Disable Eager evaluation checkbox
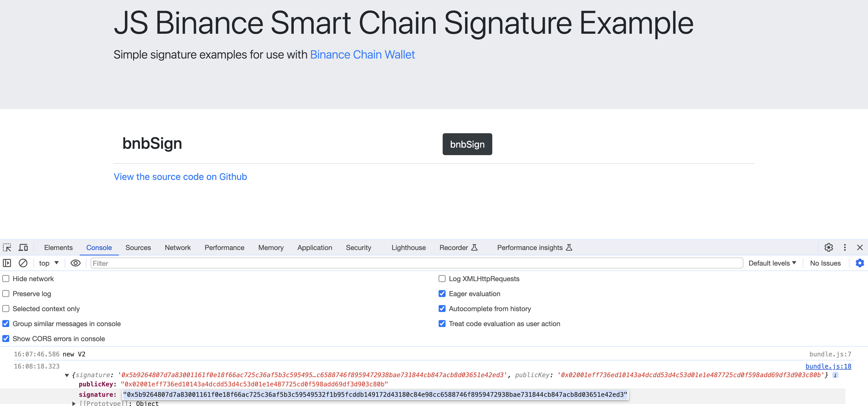Viewport: 868px width, 406px height. [x=442, y=294]
